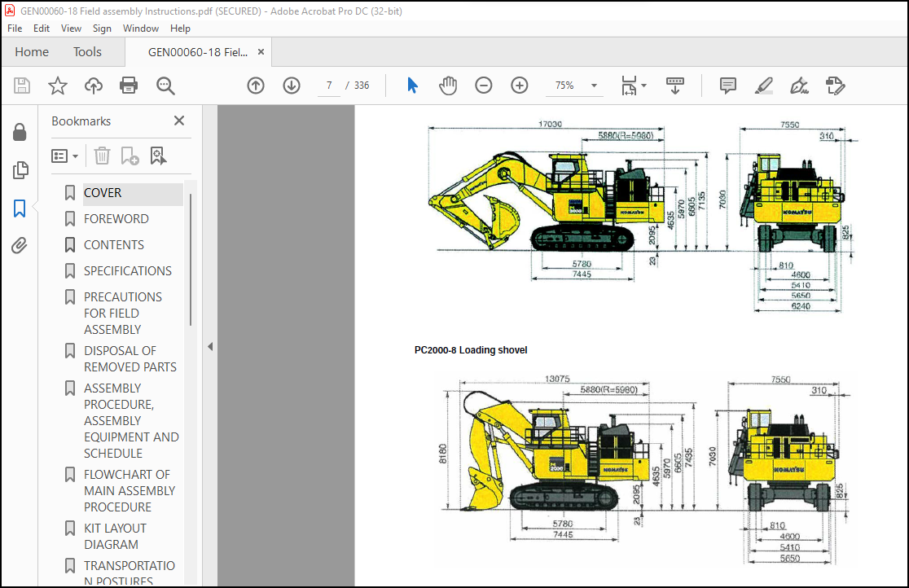Go to the previous page arrow
Viewport: 909px width, 588px height.
click(256, 86)
